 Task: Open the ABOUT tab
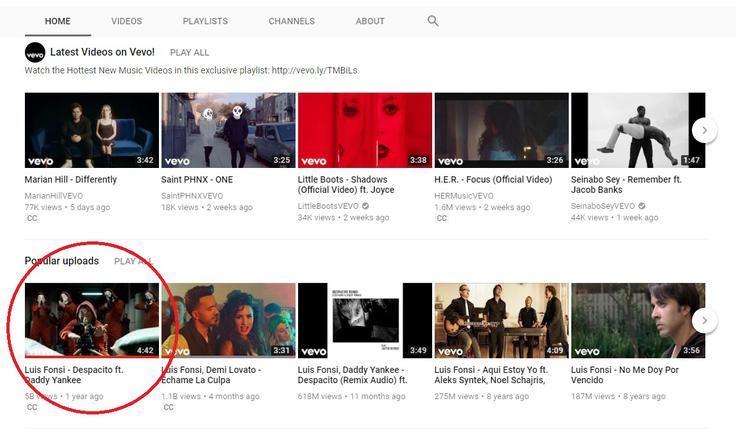(370, 21)
